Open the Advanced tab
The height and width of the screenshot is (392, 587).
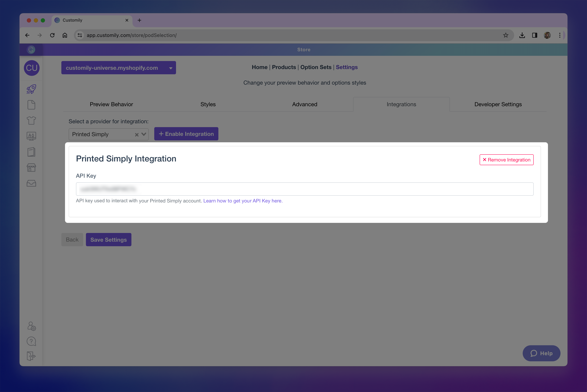[x=304, y=104]
